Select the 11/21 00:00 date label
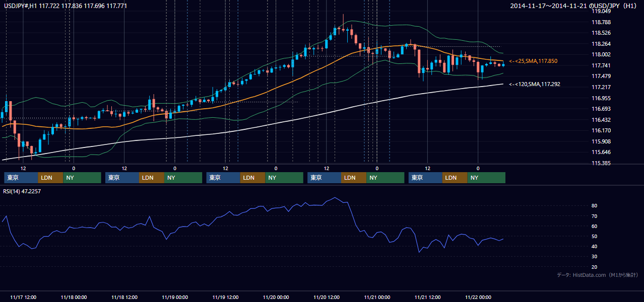Viewport: 644px width, 302px height. [377, 297]
